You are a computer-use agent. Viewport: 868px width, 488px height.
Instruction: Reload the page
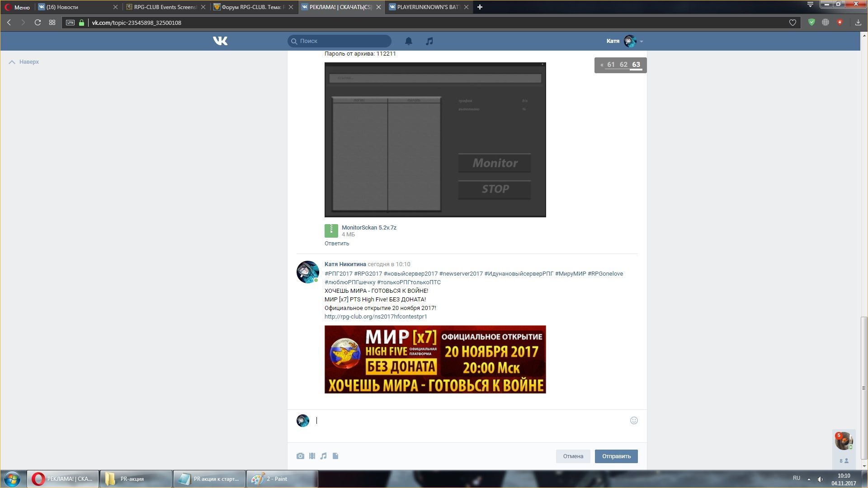click(38, 23)
